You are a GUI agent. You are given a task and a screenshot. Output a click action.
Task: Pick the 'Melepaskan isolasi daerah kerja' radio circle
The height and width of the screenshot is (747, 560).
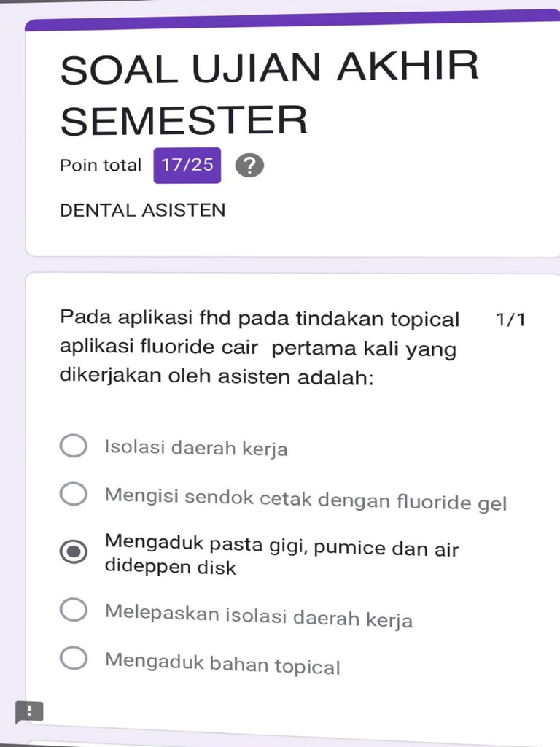click(x=74, y=610)
